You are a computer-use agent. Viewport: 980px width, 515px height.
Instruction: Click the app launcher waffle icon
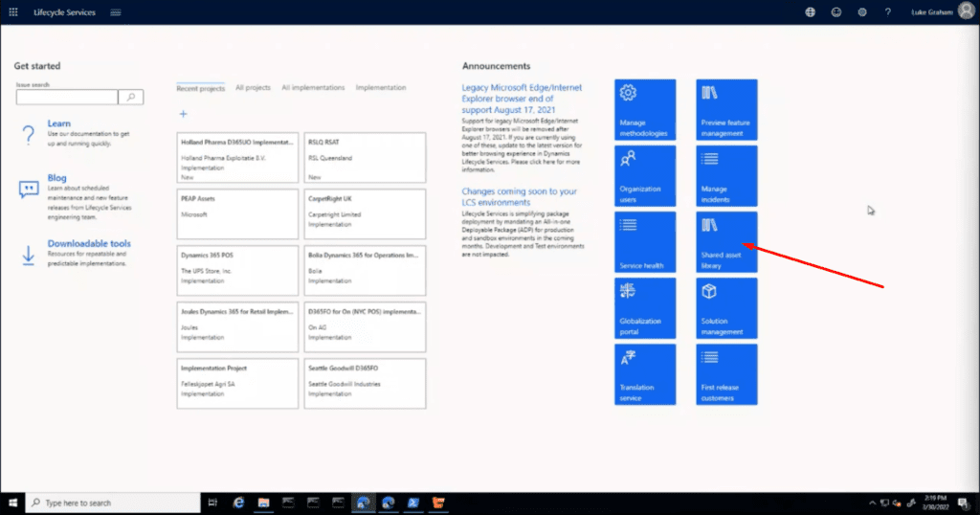(x=12, y=12)
